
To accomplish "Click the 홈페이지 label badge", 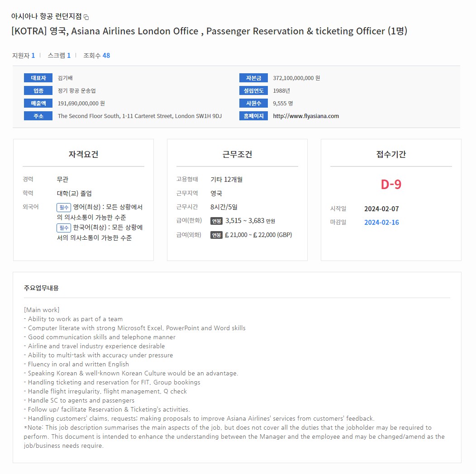I will (x=253, y=116).
